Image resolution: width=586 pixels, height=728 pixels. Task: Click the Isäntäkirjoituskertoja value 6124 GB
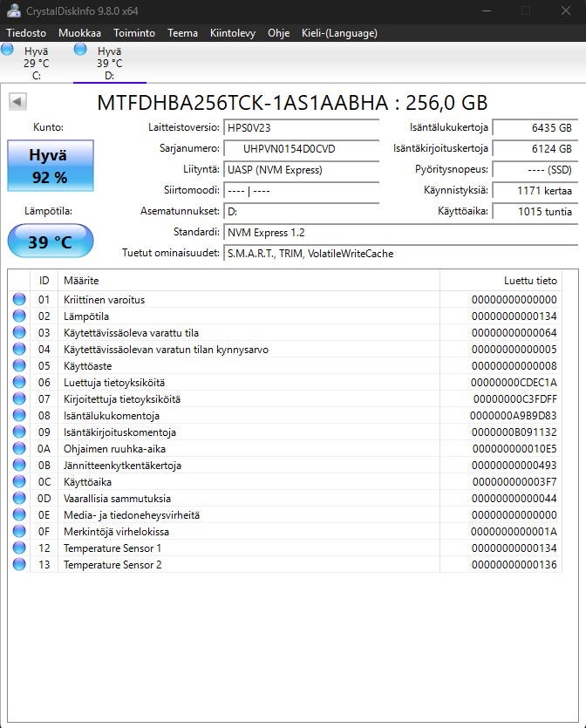click(x=535, y=148)
